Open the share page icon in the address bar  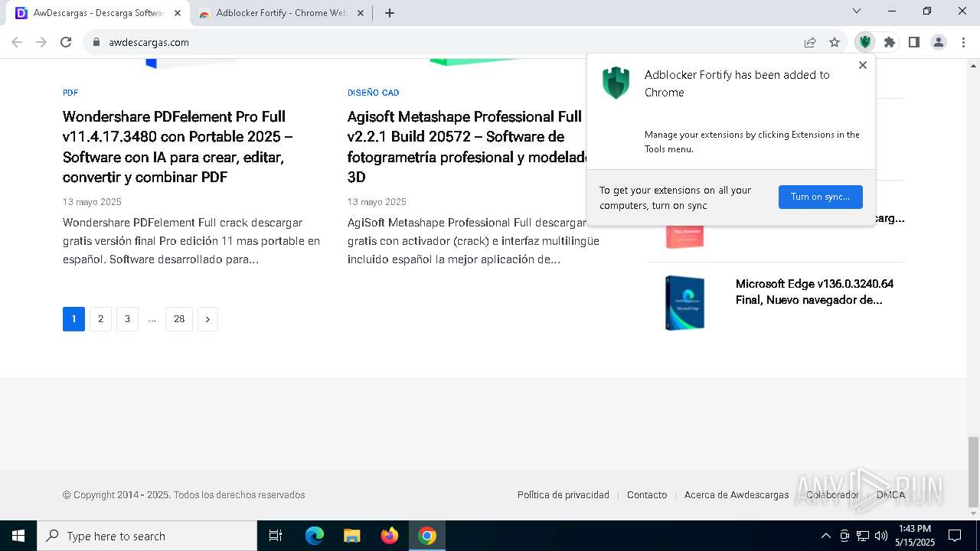(810, 42)
